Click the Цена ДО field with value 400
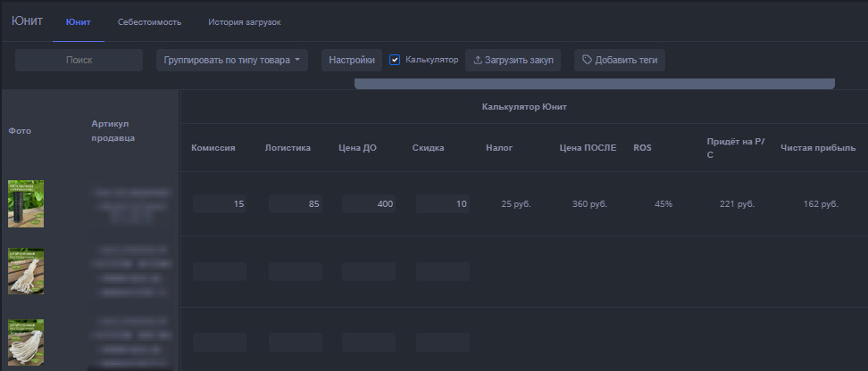868x371 pixels. [368, 204]
